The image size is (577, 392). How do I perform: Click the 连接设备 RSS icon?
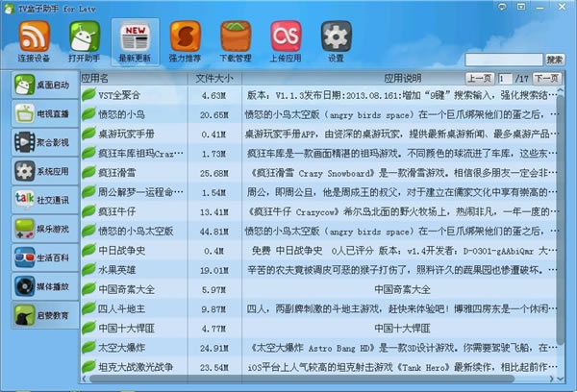point(35,37)
